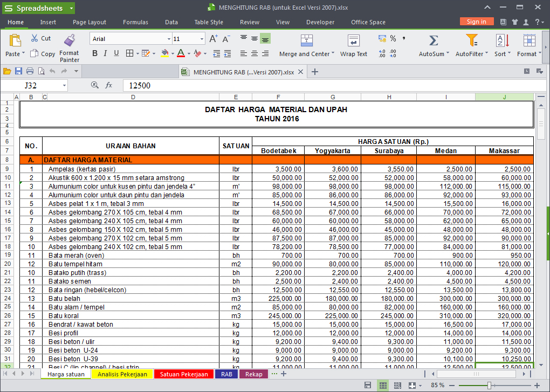Open the Name Box dropdown for J32
The image size is (550, 392).
pyautogui.click(x=64, y=85)
